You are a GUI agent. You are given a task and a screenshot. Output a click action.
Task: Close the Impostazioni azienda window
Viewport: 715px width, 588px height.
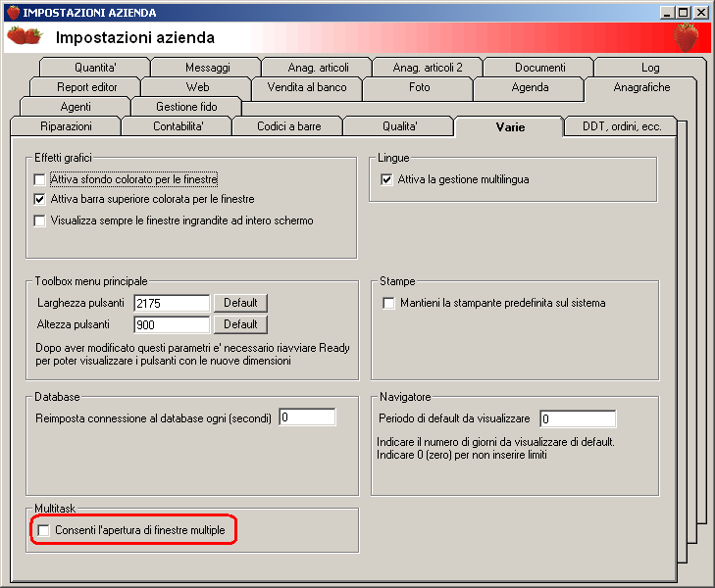pos(700,13)
